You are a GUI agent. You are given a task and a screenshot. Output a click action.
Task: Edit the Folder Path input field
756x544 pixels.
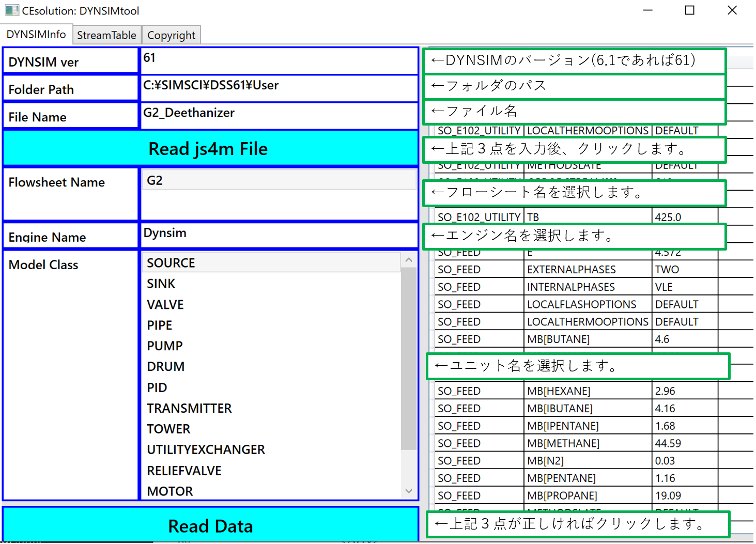[279, 88]
